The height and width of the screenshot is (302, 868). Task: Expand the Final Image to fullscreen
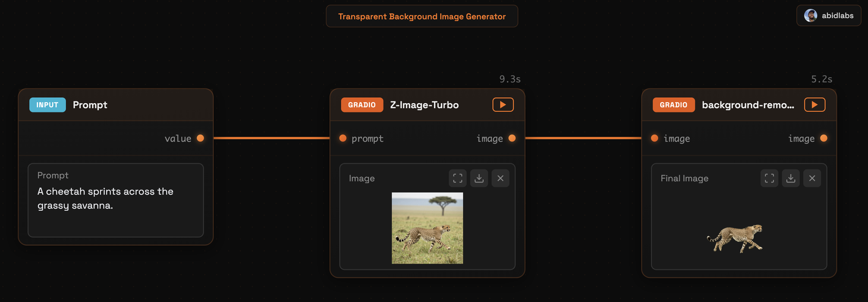tap(769, 178)
